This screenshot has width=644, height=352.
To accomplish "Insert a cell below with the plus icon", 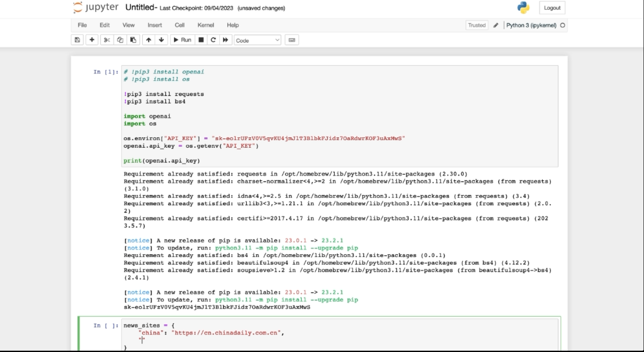I will coord(92,40).
